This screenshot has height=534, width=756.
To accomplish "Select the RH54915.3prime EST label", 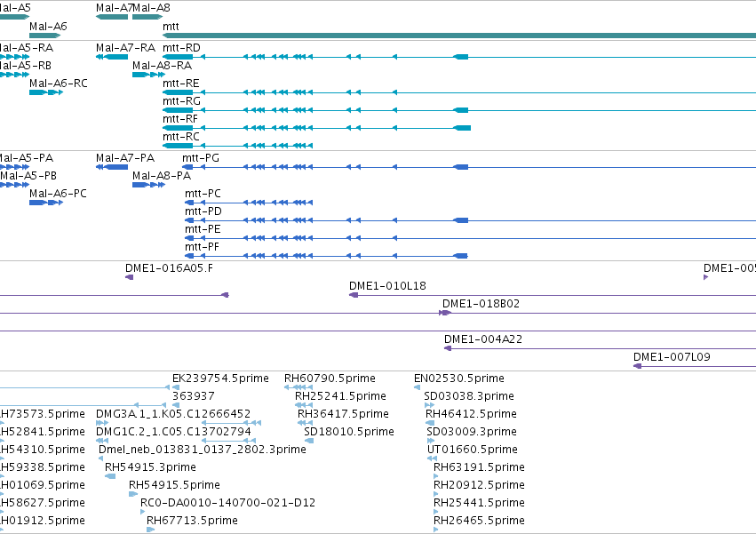I will pos(150,468).
